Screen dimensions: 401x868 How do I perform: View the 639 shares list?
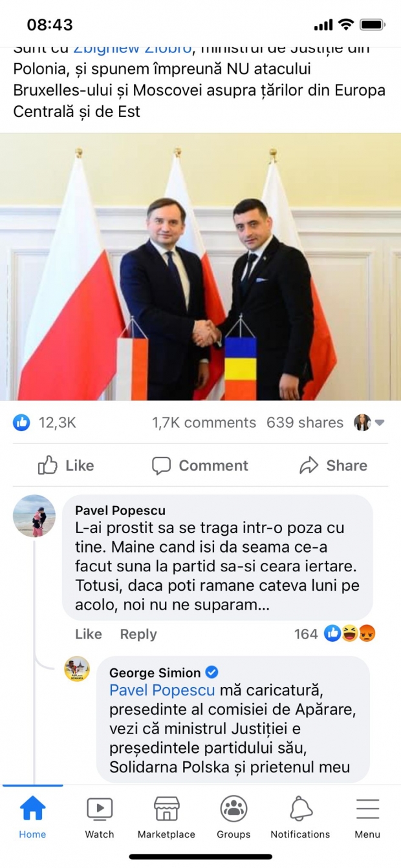(x=305, y=423)
